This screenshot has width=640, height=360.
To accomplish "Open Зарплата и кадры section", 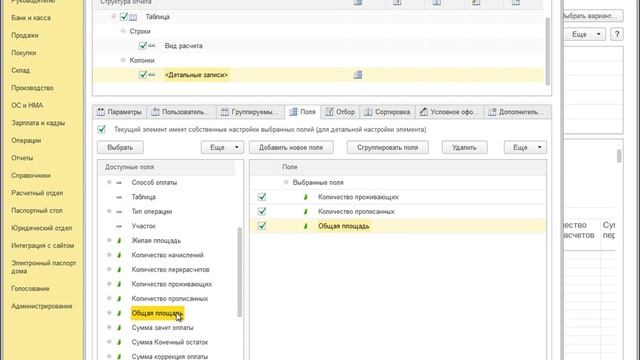I will (x=38, y=123).
